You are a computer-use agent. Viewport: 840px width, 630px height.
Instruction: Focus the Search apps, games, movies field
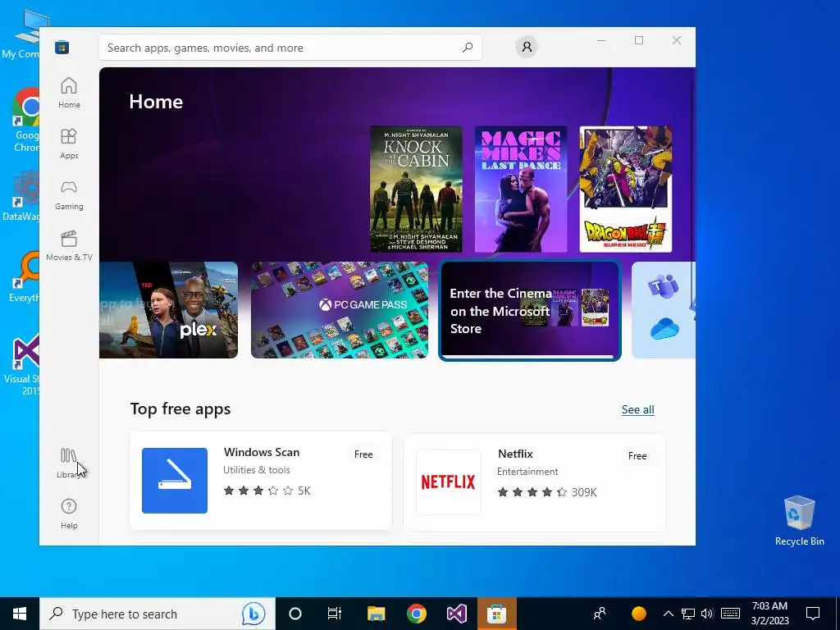click(x=290, y=48)
